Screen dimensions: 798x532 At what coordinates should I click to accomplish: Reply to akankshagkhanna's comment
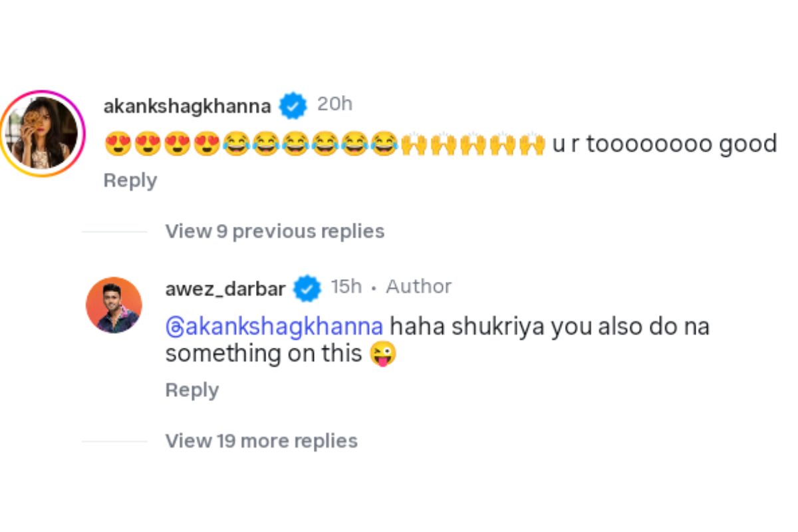click(x=130, y=180)
